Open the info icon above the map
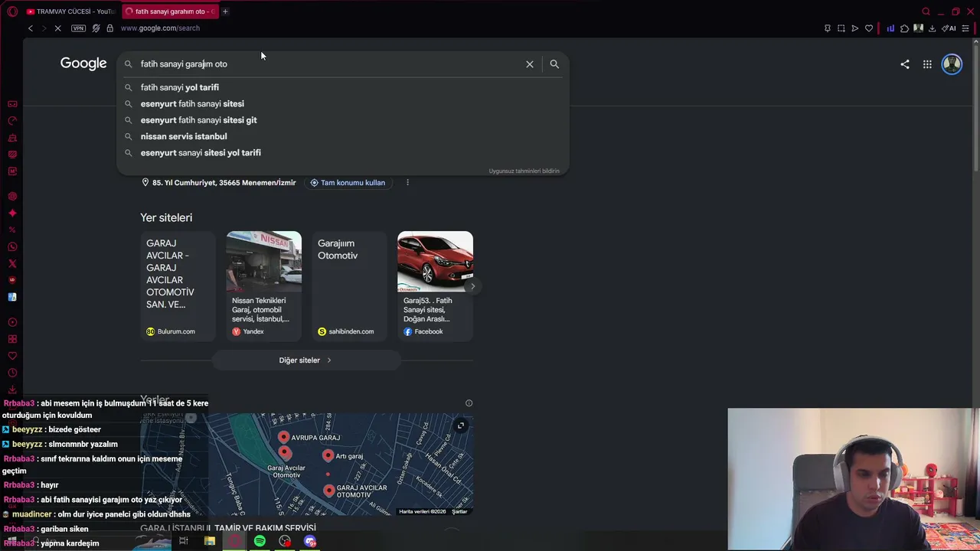 click(469, 403)
